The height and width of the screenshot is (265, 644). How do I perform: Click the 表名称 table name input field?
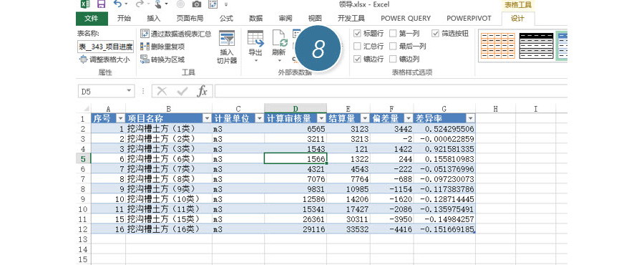coord(106,47)
